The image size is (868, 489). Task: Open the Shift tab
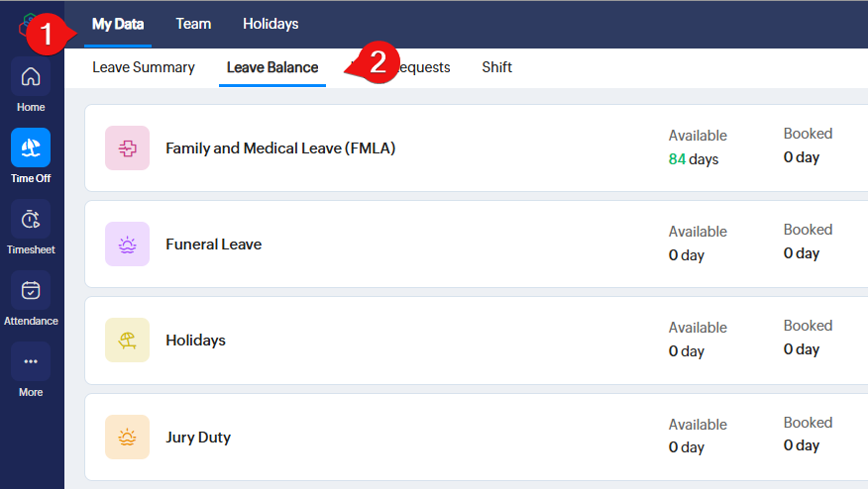[x=497, y=67]
